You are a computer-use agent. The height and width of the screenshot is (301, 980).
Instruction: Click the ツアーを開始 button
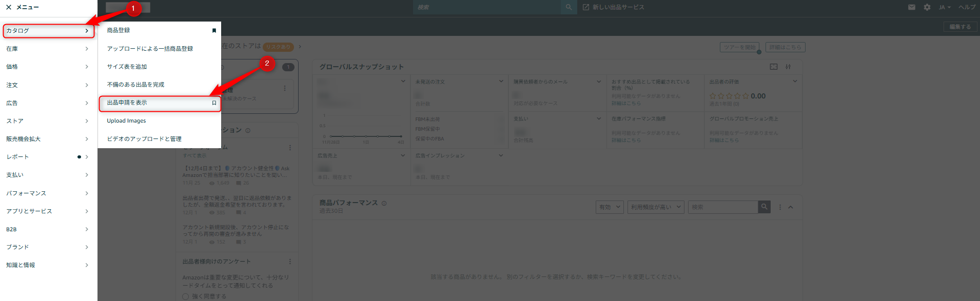point(739,47)
